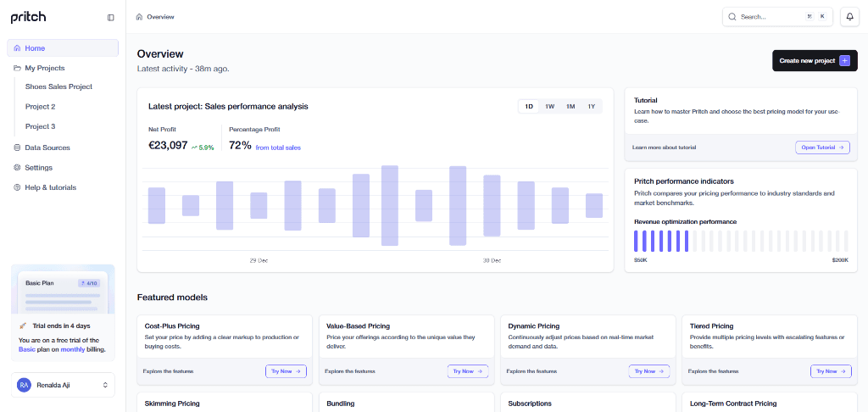
Task: Click the 'Pritch performance indicators' heading
Action: coord(684,181)
